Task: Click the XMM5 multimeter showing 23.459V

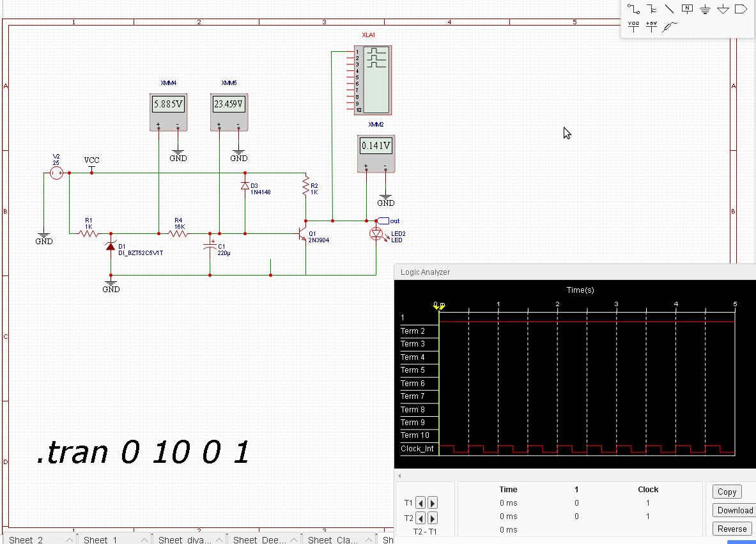Action: coord(229,112)
